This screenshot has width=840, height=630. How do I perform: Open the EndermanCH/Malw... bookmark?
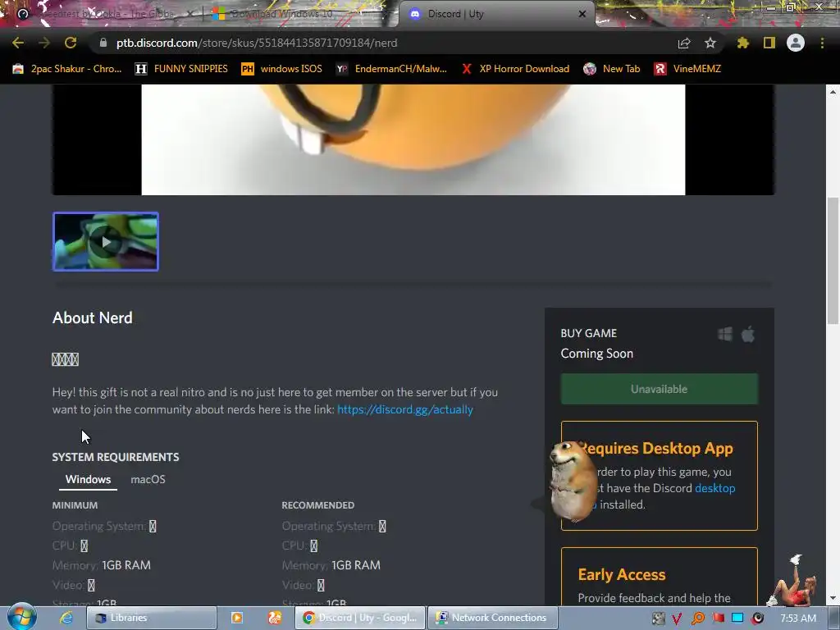[x=391, y=69]
